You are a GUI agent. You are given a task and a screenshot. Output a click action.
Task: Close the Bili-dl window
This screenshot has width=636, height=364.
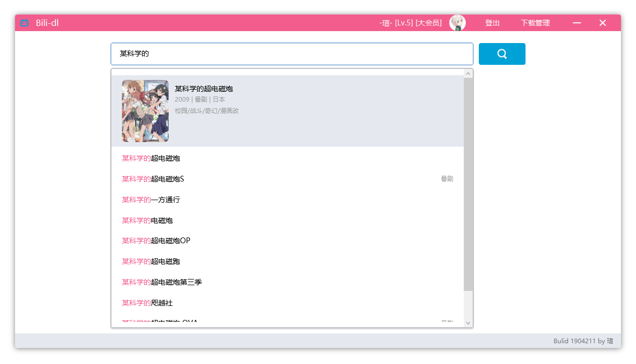pos(603,23)
